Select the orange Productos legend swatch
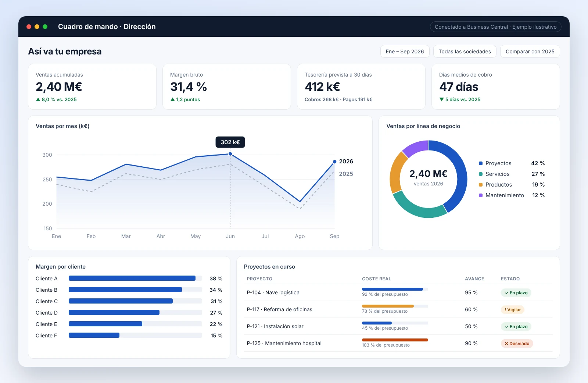This screenshot has height=383, width=588. pos(480,185)
